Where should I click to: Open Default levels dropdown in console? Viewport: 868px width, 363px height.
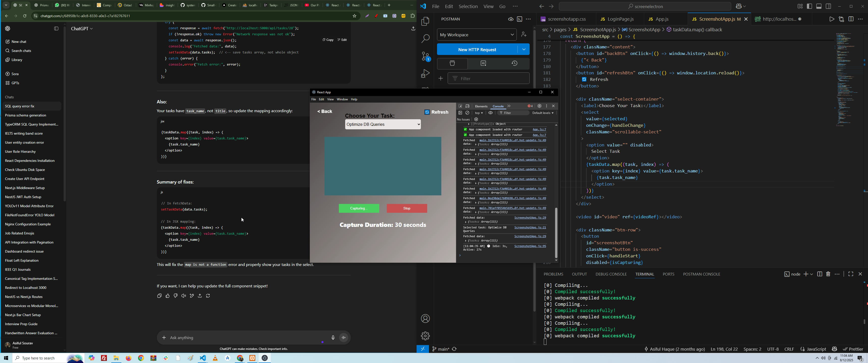pos(543,113)
